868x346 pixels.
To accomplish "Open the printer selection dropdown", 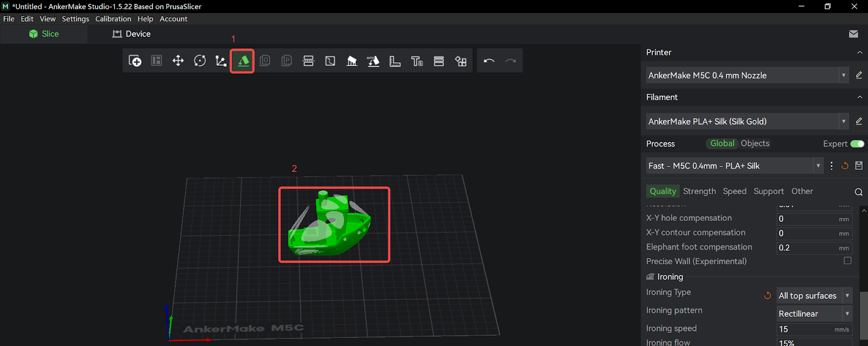I will 747,75.
